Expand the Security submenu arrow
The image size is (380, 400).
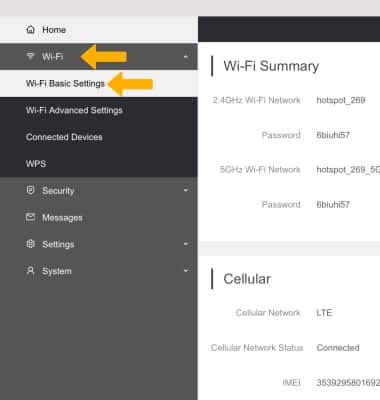click(x=186, y=191)
